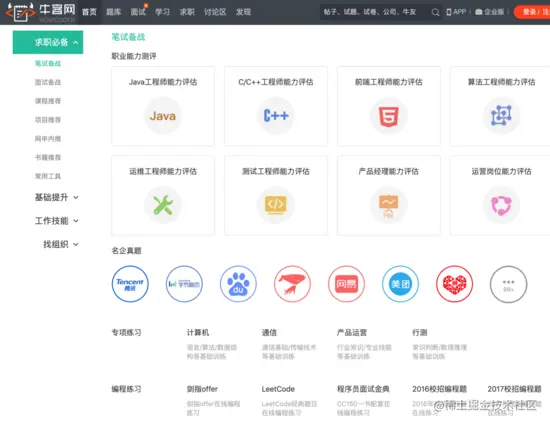The width and height of the screenshot is (550, 425).
Task: Collapse the 求职必备 sidebar section
Action: click(x=48, y=42)
